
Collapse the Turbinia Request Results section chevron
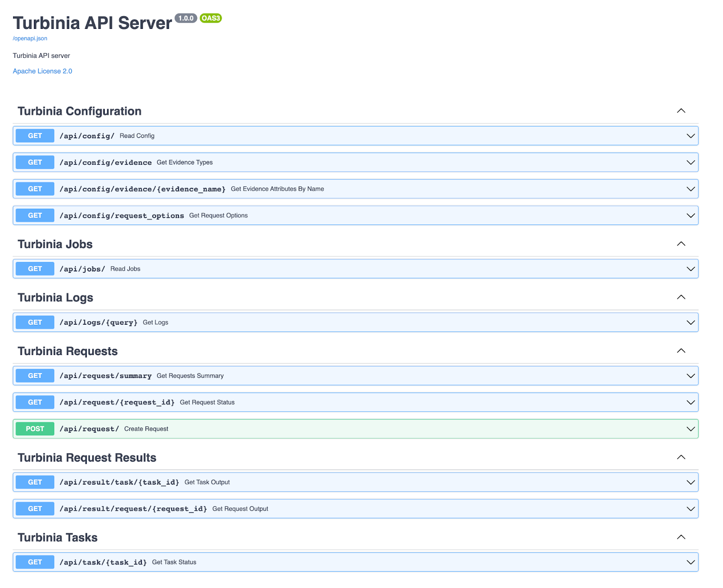pos(681,457)
